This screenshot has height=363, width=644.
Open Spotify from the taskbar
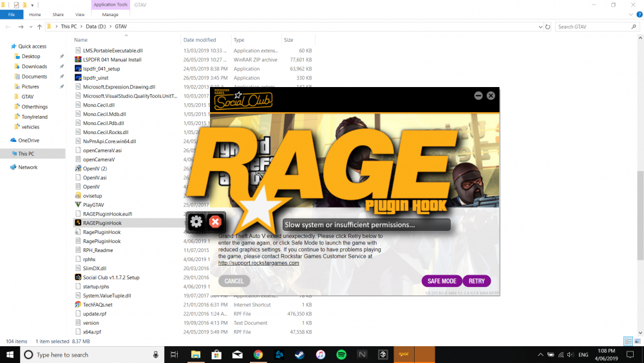(341, 355)
